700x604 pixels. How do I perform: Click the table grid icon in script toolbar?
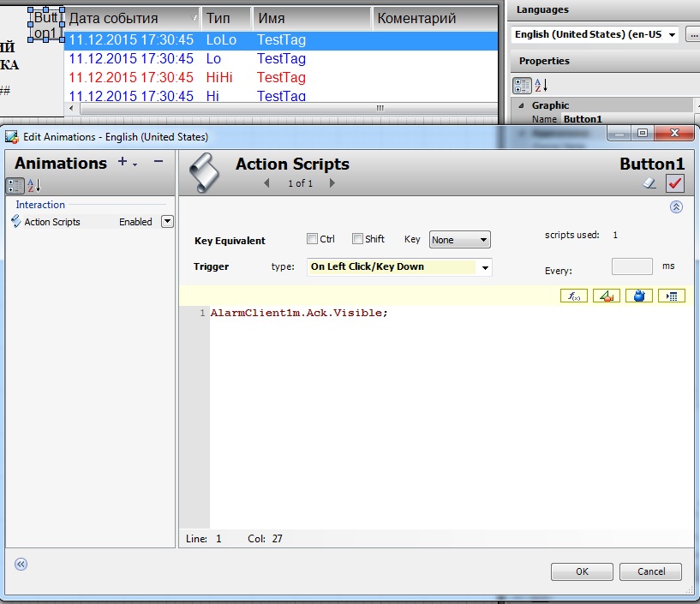[x=672, y=296]
